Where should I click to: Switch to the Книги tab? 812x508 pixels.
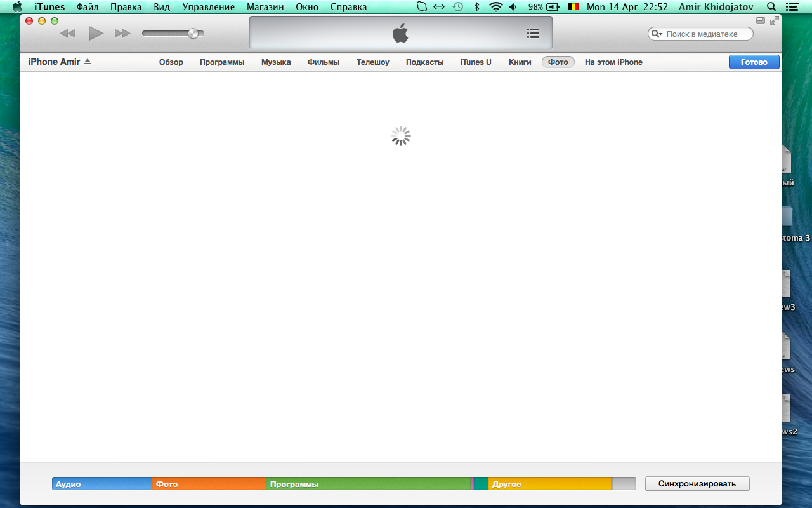[x=520, y=62]
